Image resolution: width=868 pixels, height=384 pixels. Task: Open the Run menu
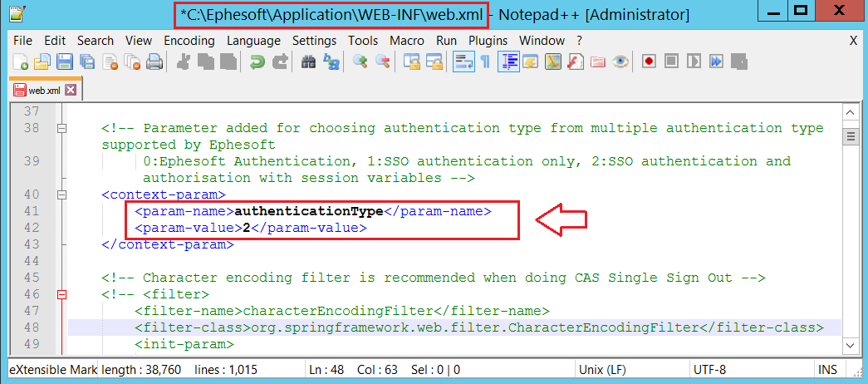click(446, 41)
